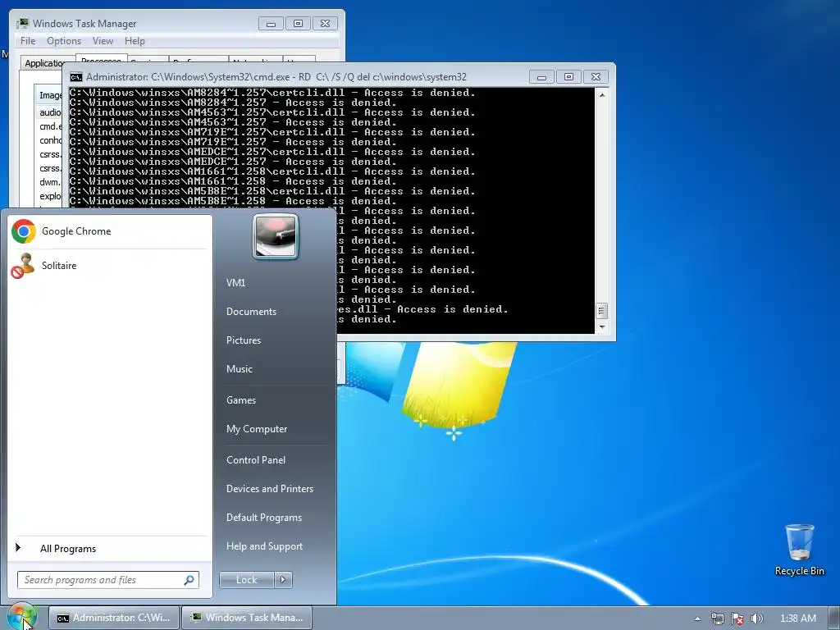Minimize the cmd window
Viewport: 840px width, 630px height.
(x=541, y=77)
